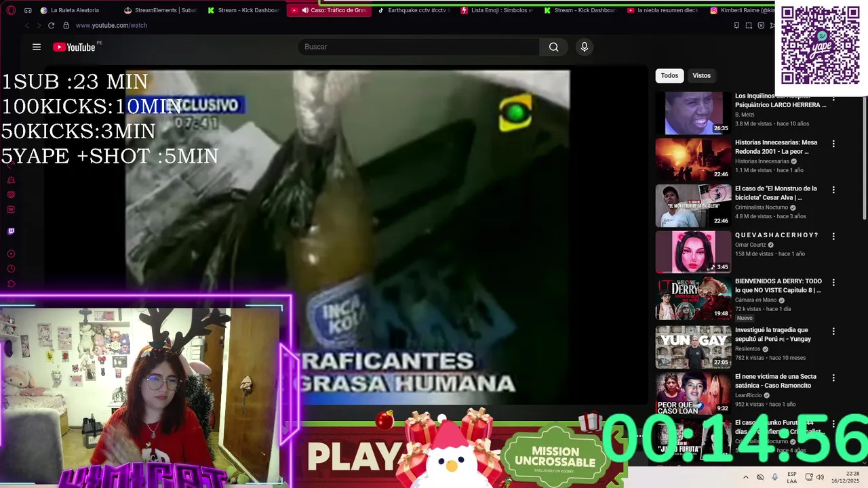Click the taskbar microphone icon
This screenshot has height=488, width=868.
pyautogui.click(x=774, y=477)
